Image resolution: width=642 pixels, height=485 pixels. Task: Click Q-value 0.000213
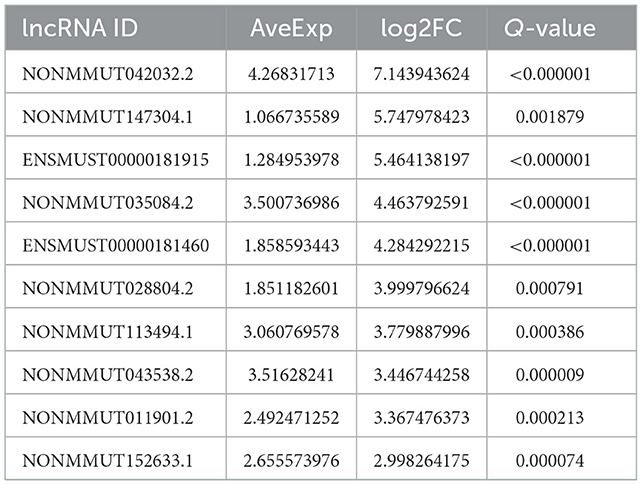click(550, 417)
